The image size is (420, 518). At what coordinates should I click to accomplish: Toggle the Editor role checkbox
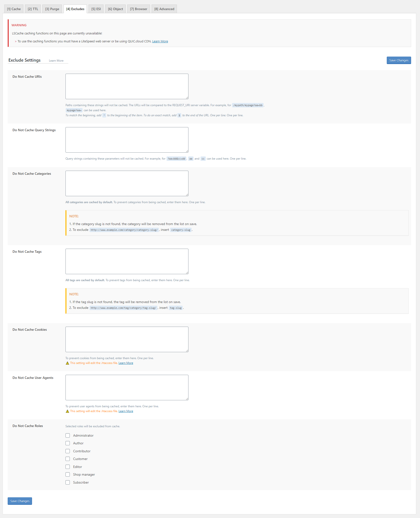pyautogui.click(x=68, y=467)
